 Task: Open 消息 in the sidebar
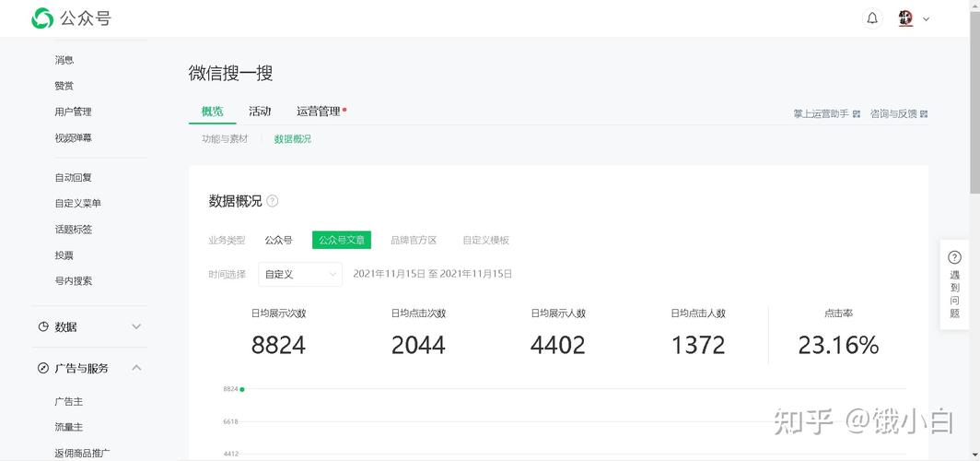[64, 60]
